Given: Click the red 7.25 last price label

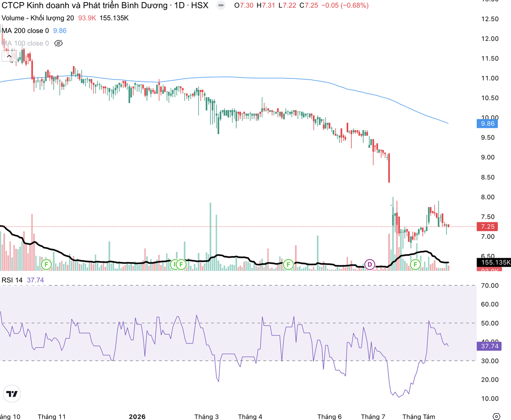Looking at the screenshot, I should pyautogui.click(x=488, y=226).
